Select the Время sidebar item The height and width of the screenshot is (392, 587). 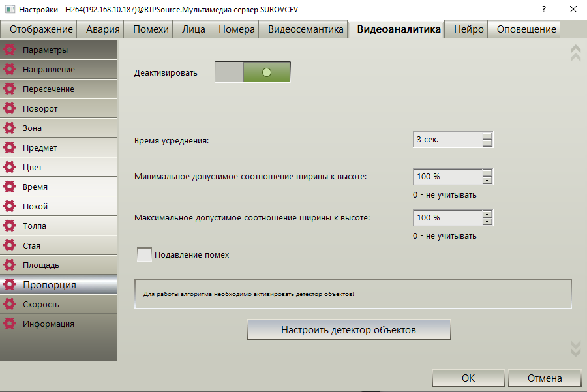[x=59, y=187]
